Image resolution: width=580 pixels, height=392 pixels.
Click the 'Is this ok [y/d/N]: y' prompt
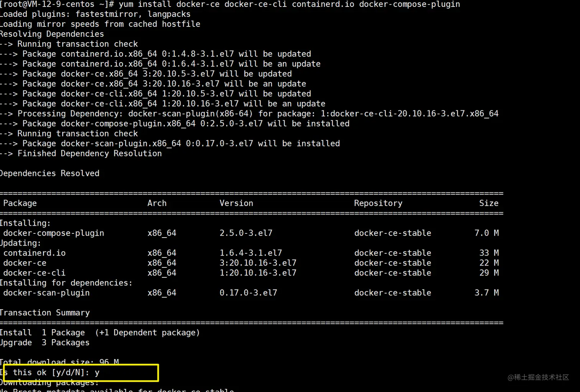coord(50,373)
